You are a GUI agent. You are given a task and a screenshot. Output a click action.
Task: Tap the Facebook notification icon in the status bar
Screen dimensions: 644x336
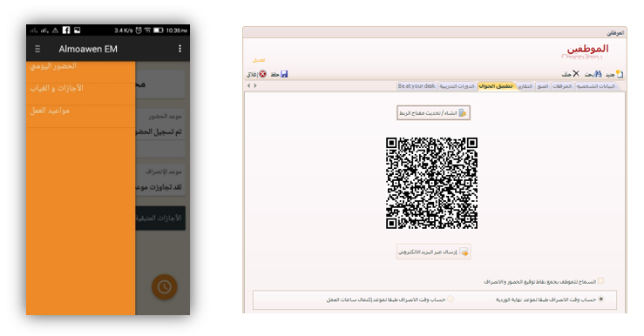[x=66, y=30]
